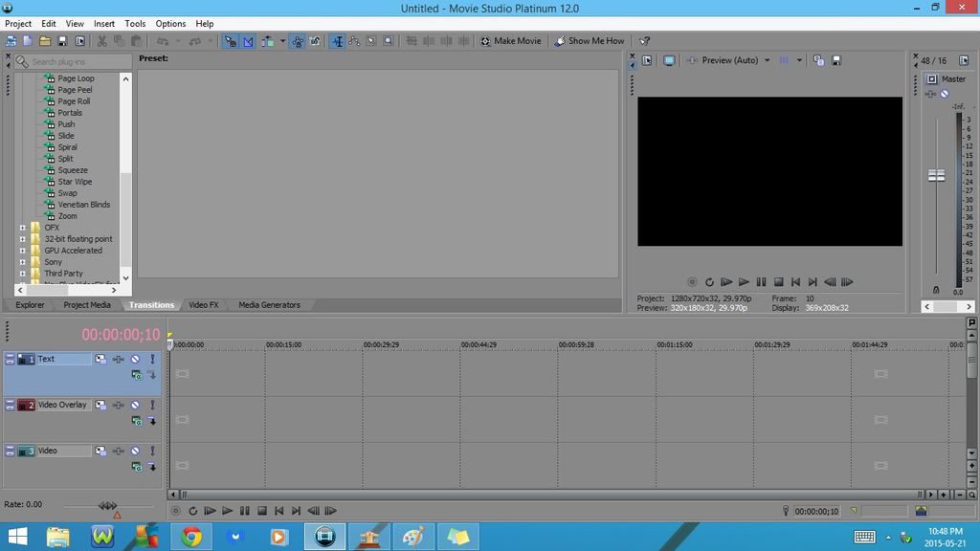Select the Zoom edit tool
980x551 pixels.
[388, 40]
